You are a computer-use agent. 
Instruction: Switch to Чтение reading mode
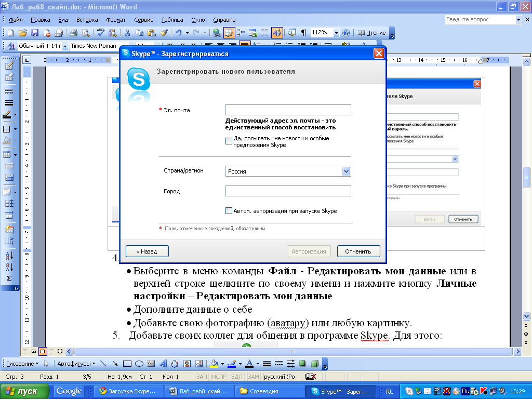[x=372, y=33]
